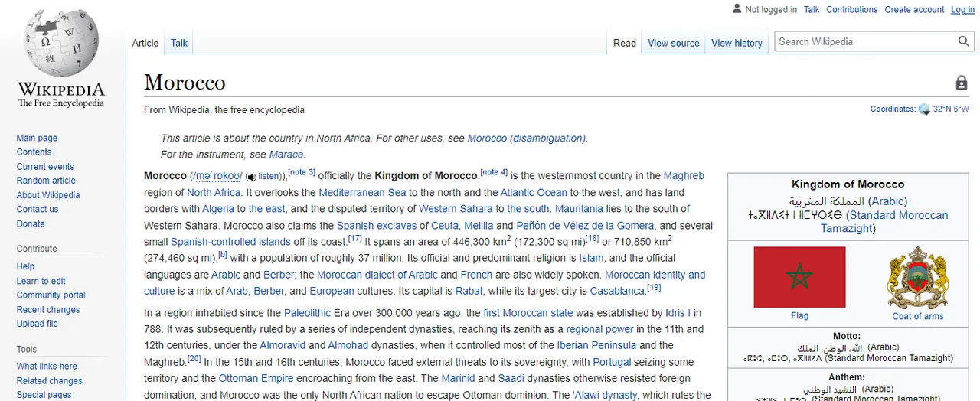Click the listen pronunciation link

269,177
